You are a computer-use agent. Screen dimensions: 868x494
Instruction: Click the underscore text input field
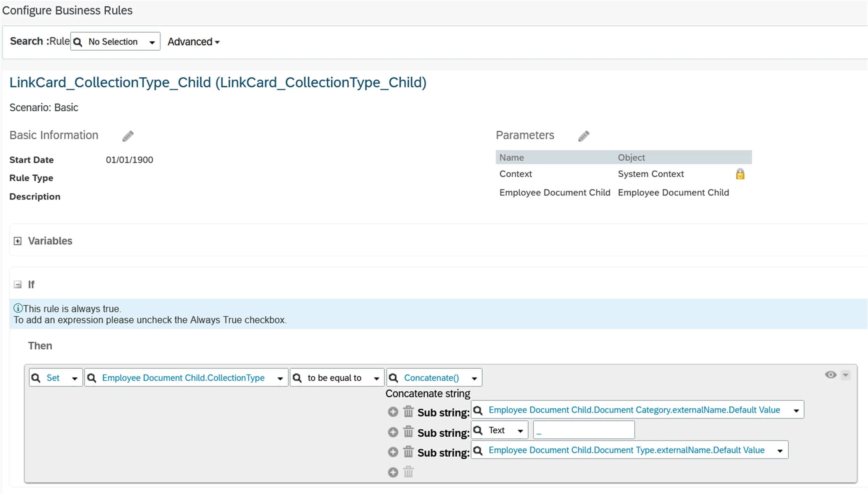pos(584,430)
